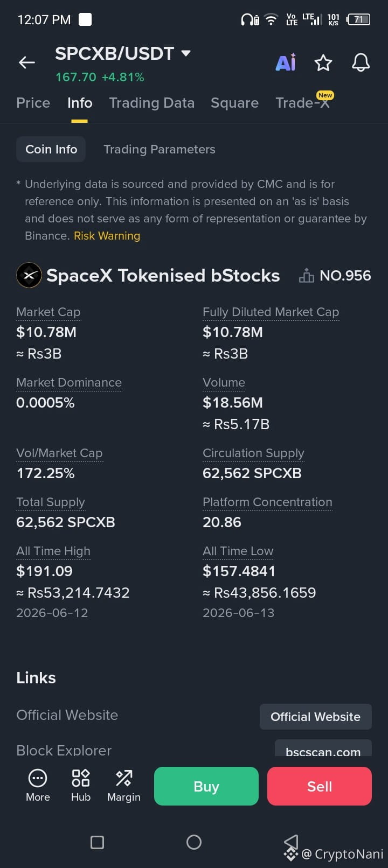This screenshot has height=868, width=388.
Task: Tap the SpaceX token logo
Action: (29, 275)
